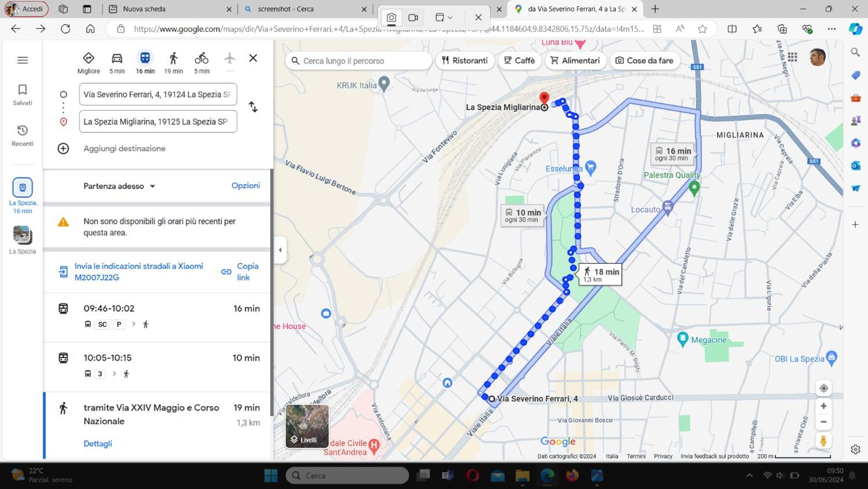Zoom in with the map plus button
The width and height of the screenshot is (868, 489).
[x=824, y=406]
